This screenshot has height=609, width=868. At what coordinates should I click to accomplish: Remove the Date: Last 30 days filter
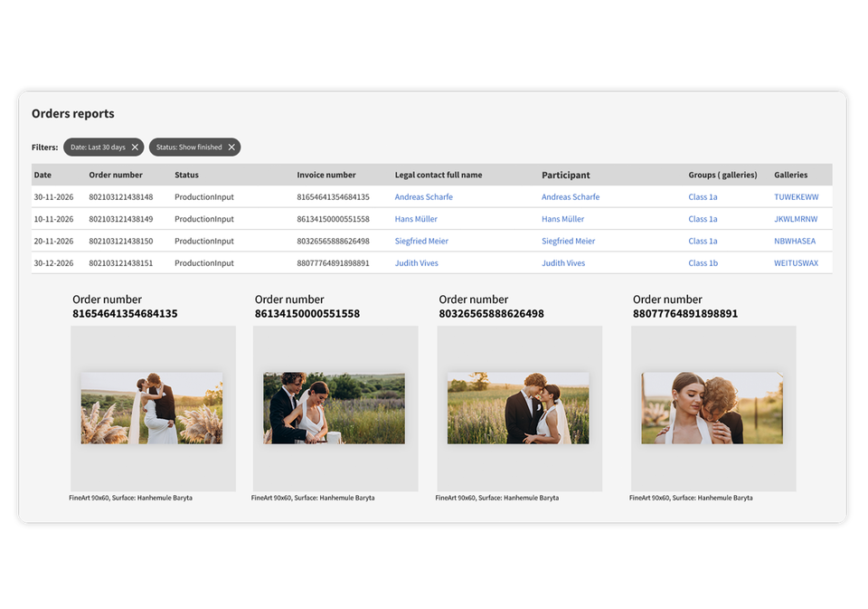pyautogui.click(x=135, y=147)
